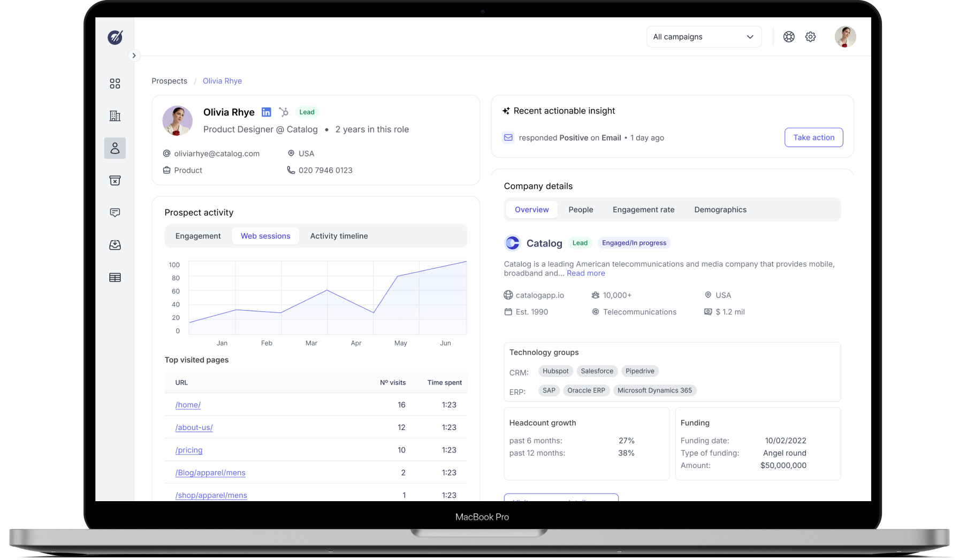Expand the All campaigns dropdown
Viewport: 959px width, 560px height.
pos(704,37)
